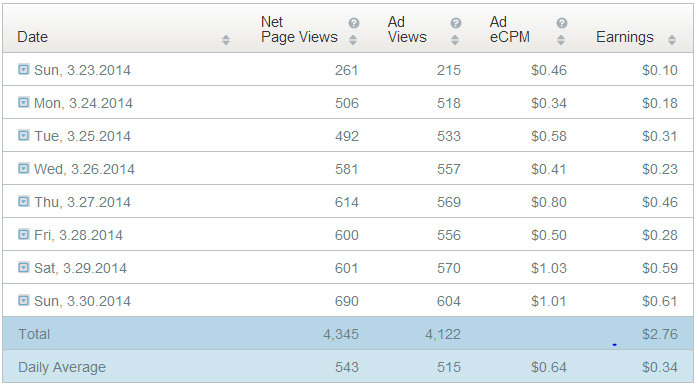The width and height of the screenshot is (698, 387).
Task: Sort by Ad Views arrows
Action: 455,40
